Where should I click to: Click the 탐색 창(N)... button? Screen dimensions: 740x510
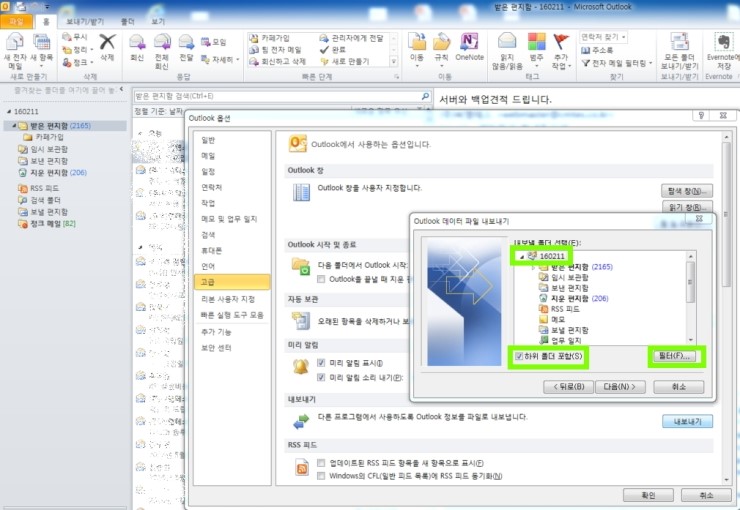tap(687, 191)
